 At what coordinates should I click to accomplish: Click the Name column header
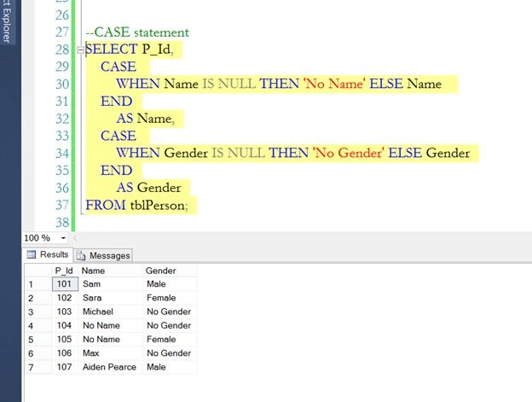[110, 271]
